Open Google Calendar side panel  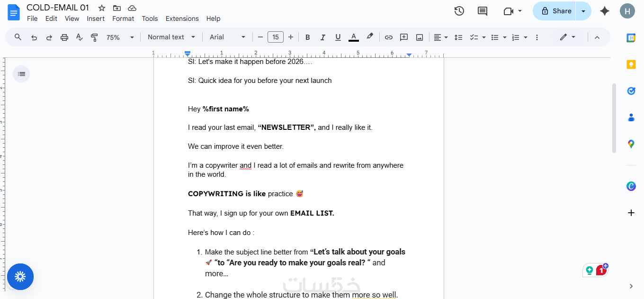[x=631, y=38]
